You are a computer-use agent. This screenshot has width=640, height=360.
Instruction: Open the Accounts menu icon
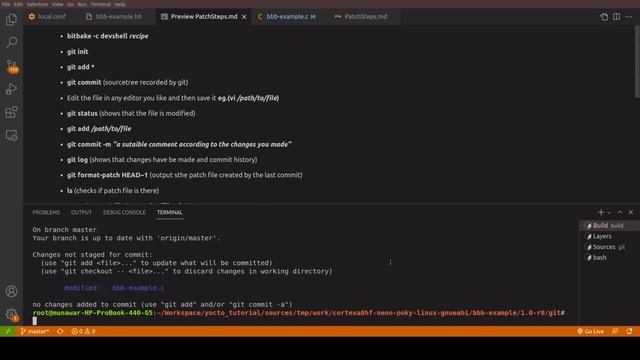click(x=11, y=291)
